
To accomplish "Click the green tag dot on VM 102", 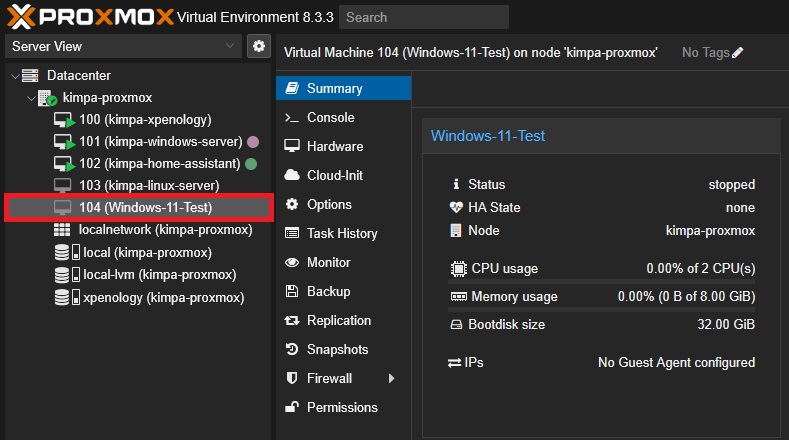I will [251, 163].
